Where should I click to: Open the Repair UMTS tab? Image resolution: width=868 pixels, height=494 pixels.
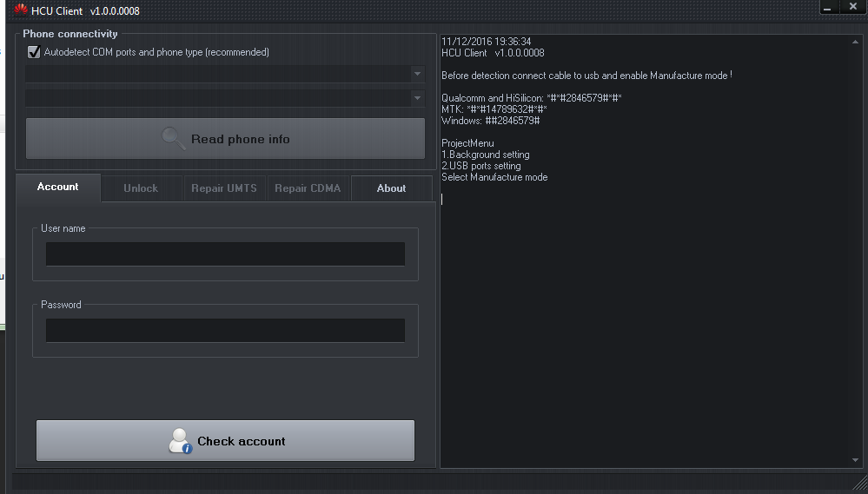click(x=224, y=188)
